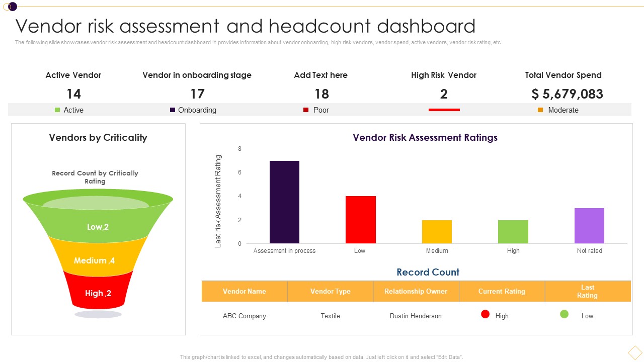Click the red line under High Risk Vendor
This screenshot has height=362, width=644.
coord(444,110)
